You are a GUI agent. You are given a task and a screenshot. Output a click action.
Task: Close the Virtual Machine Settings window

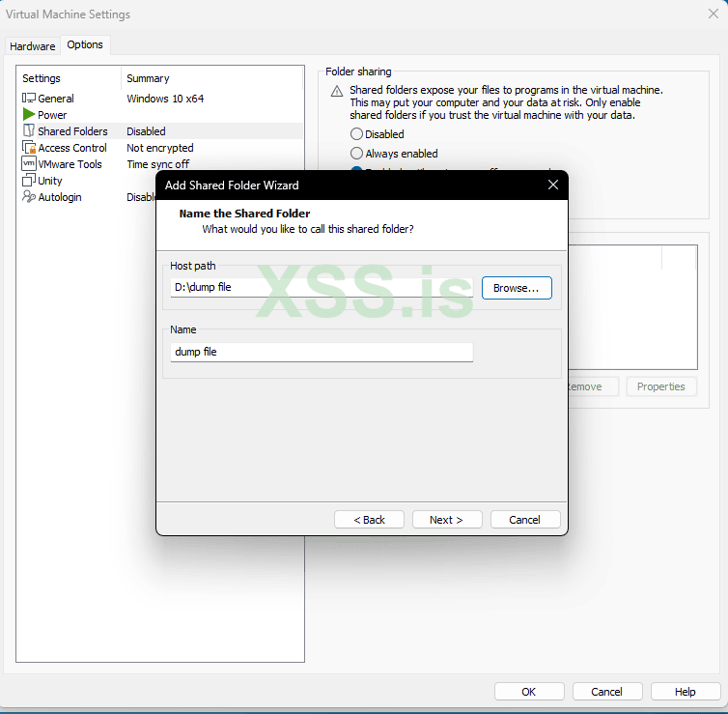coord(714,14)
